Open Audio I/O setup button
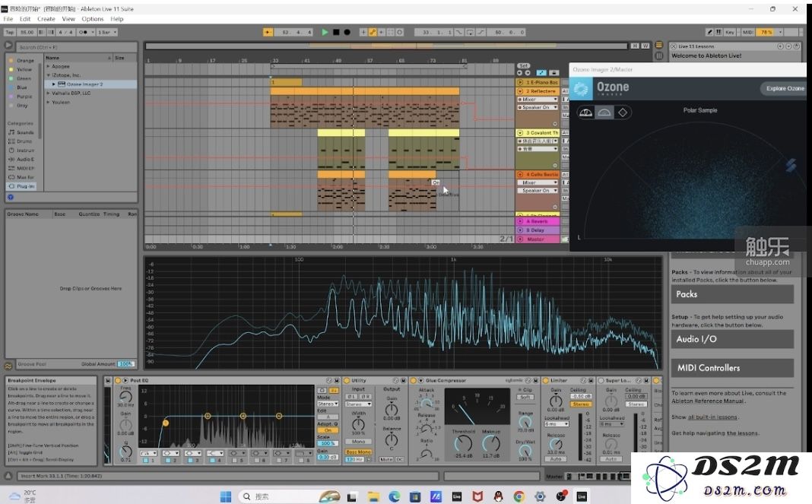The height and width of the screenshot is (504, 812). pos(731,339)
